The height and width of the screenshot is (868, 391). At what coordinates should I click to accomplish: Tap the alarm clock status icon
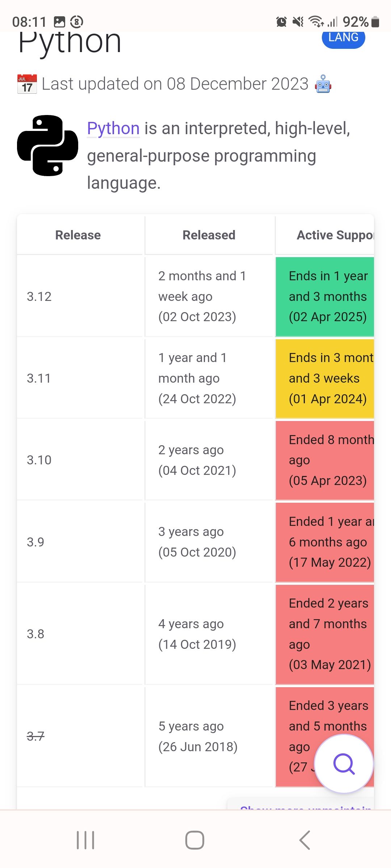click(281, 22)
